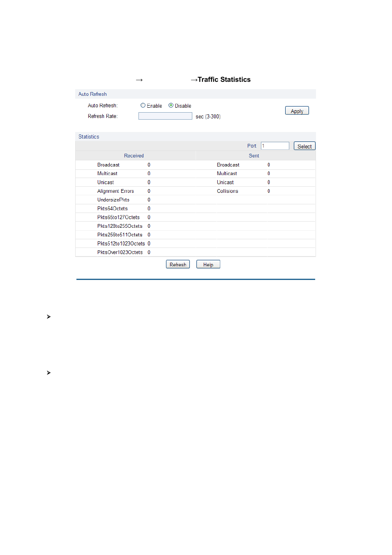
Task: Click the Pkts512to1023Octets row label
Action: pos(121,244)
